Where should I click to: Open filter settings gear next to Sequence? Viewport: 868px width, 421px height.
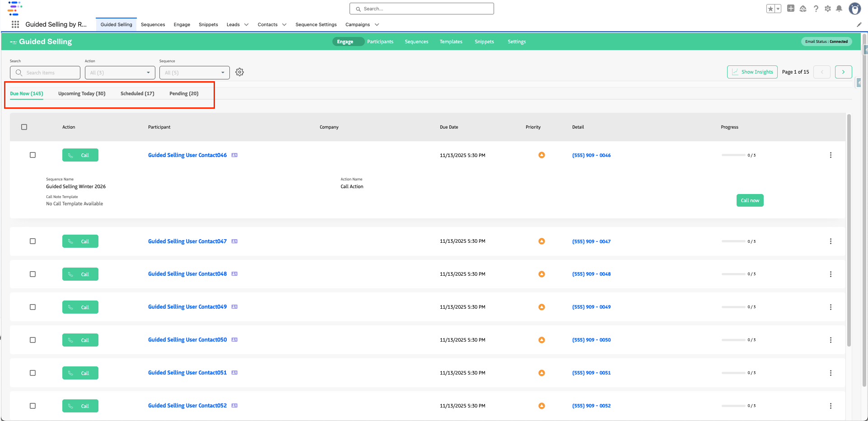pyautogui.click(x=239, y=72)
